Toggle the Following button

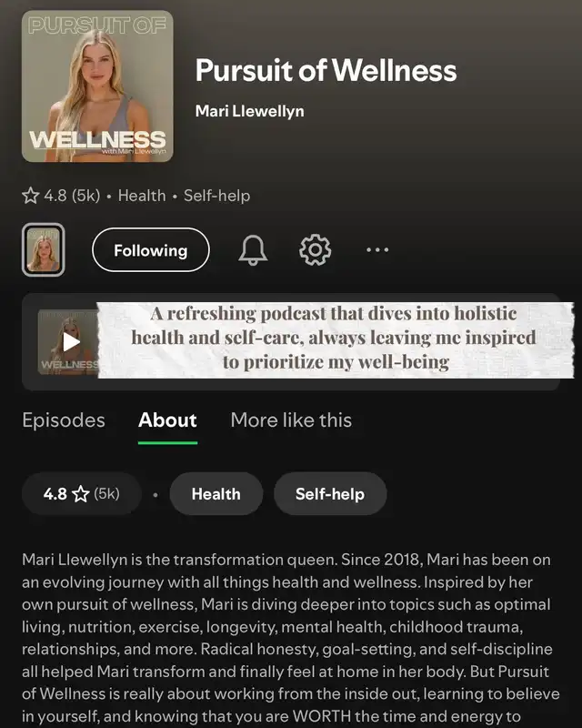coord(151,249)
